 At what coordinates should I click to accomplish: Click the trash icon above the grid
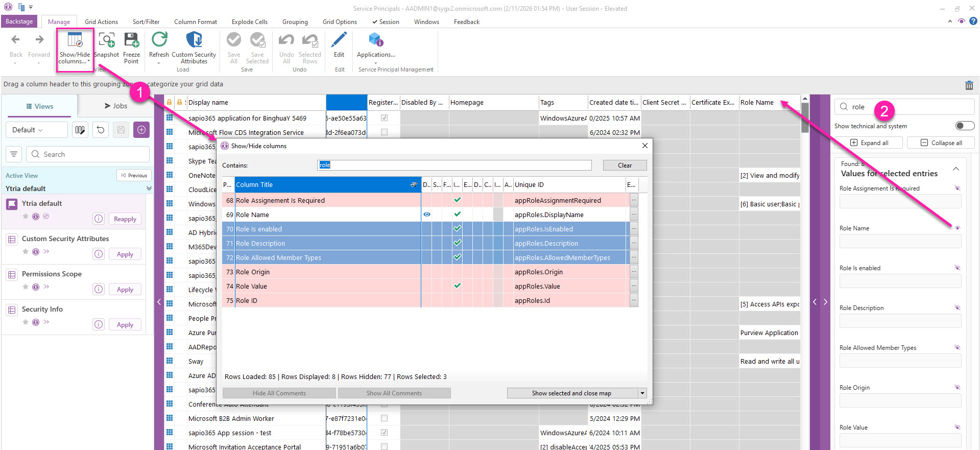point(969,85)
